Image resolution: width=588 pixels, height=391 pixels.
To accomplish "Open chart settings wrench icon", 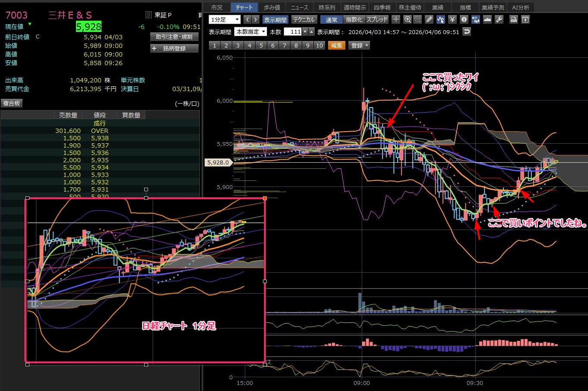I will [499, 19].
